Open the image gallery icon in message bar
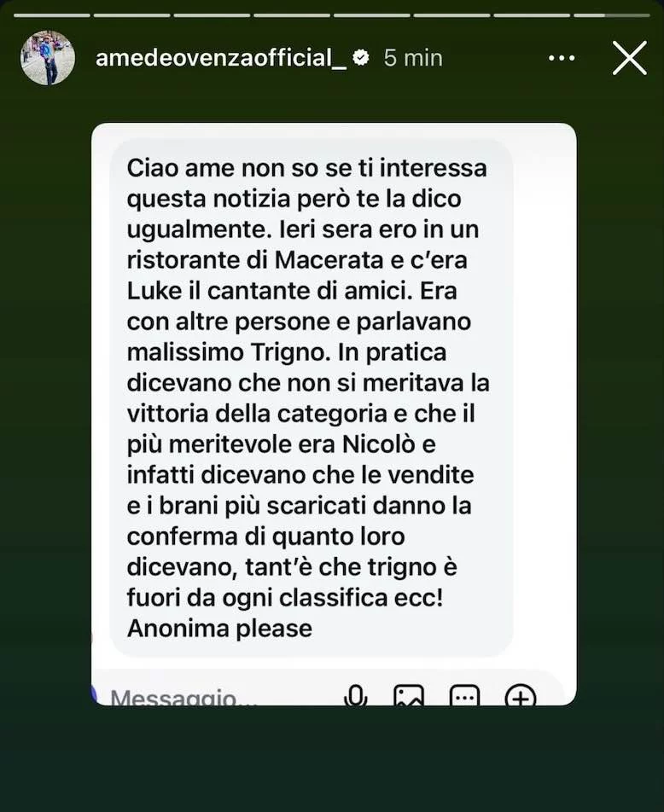Screen dimensions: 664x812 coord(409,695)
